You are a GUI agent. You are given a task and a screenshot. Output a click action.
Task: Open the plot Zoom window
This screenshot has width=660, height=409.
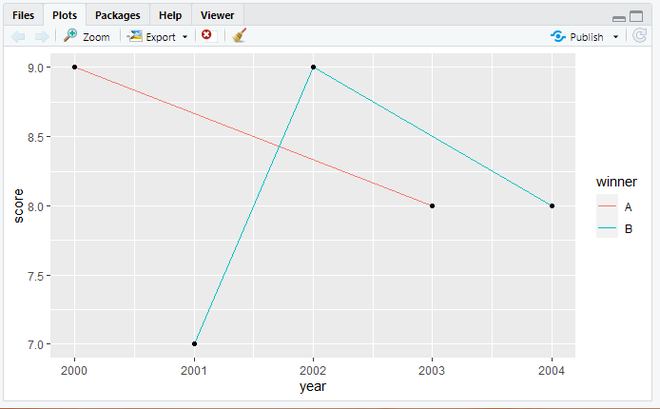[87, 37]
